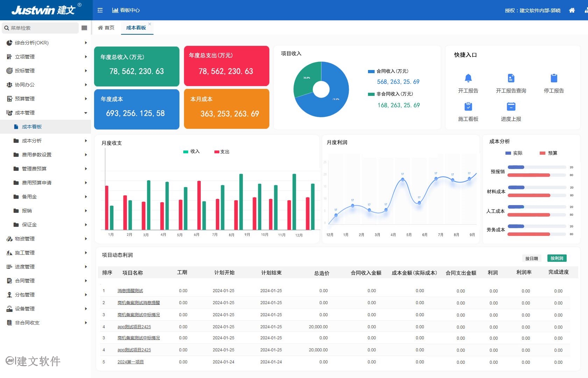This screenshot has height=378, width=588.
Task: Open the 看板中心 chart icon
Action: pos(115,10)
